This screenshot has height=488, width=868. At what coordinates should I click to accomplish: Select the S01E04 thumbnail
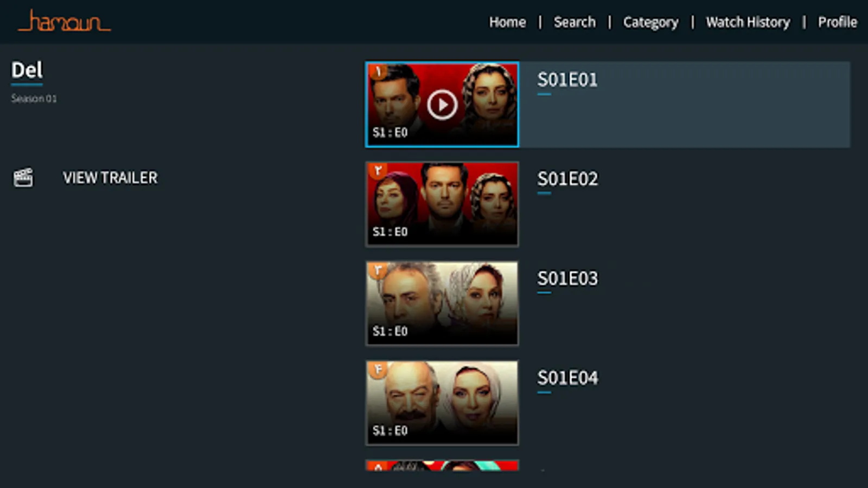click(x=442, y=403)
